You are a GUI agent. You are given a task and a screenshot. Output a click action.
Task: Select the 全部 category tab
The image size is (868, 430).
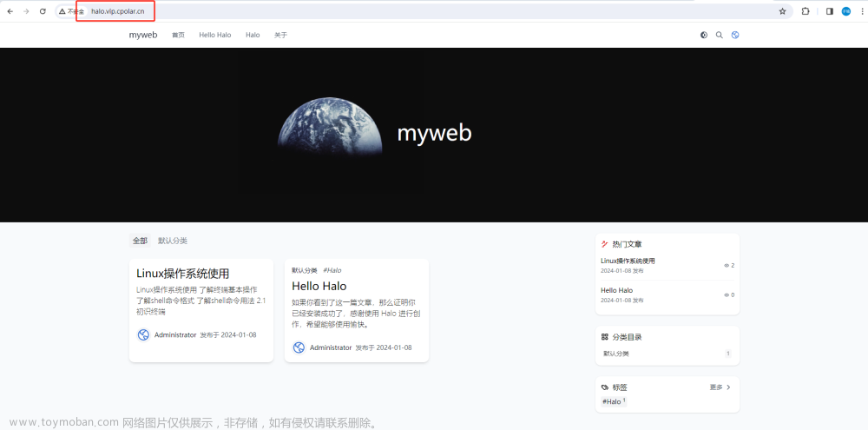pos(140,241)
